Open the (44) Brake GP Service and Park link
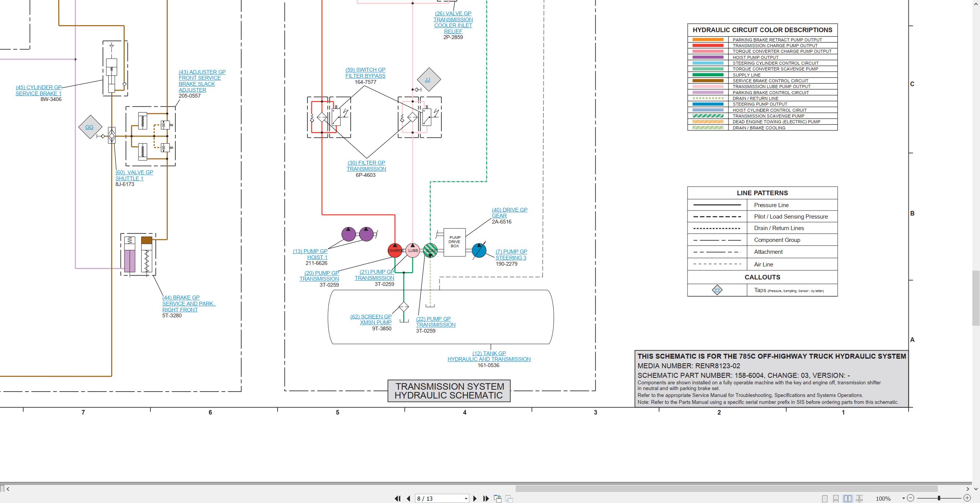Viewport: 980px width, 503px height. (x=189, y=304)
